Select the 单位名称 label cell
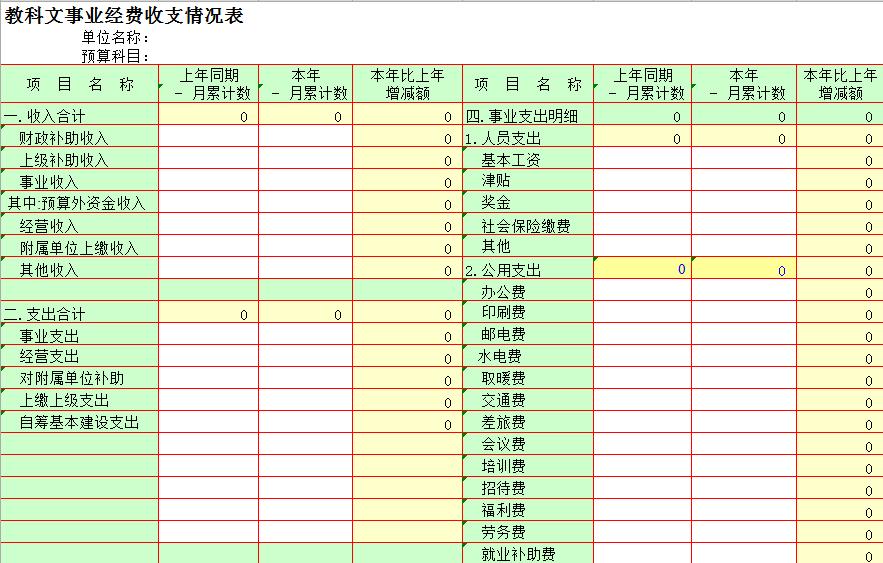This screenshot has height=563, width=883. tap(115, 38)
